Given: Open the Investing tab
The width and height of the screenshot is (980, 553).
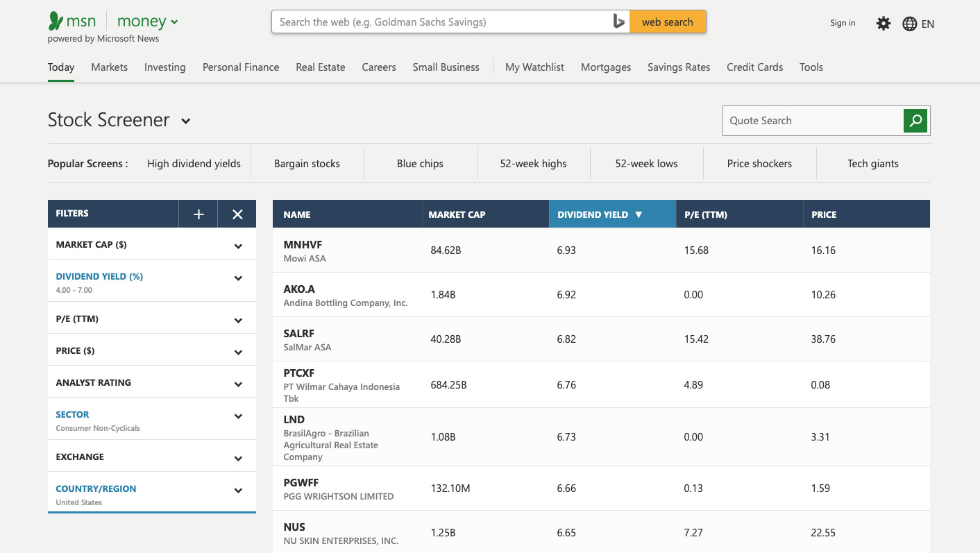Looking at the screenshot, I should tap(165, 67).
